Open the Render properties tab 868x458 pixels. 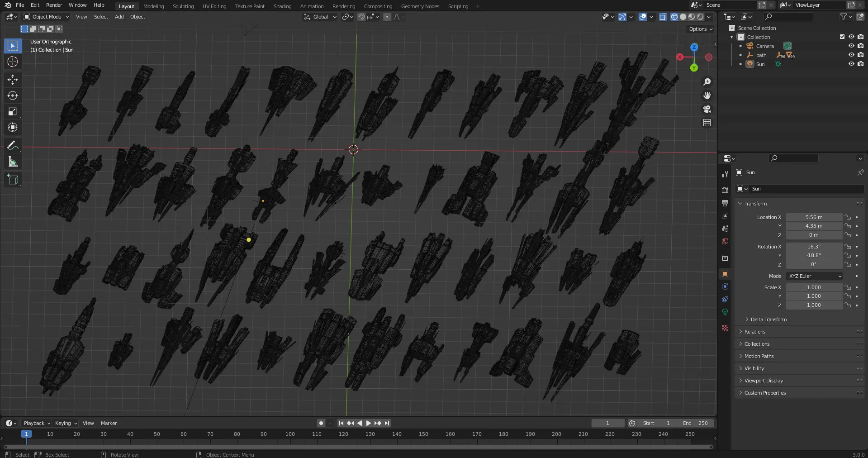tap(725, 191)
